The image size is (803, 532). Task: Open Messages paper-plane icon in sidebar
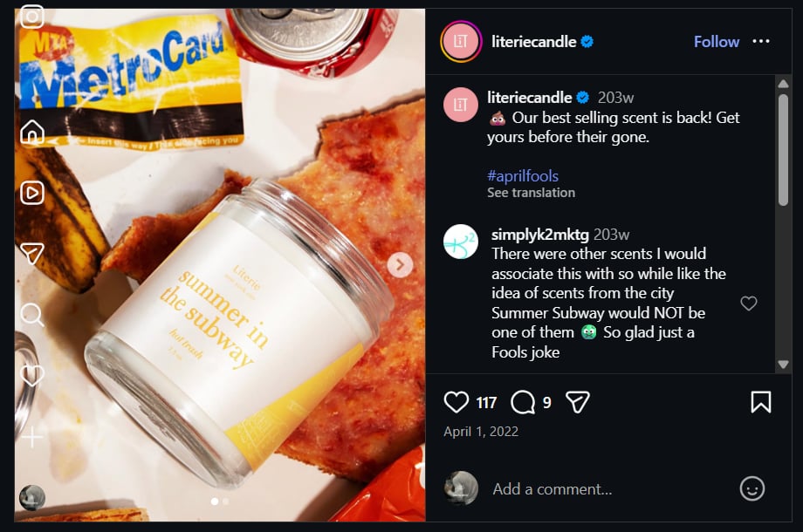[32, 253]
